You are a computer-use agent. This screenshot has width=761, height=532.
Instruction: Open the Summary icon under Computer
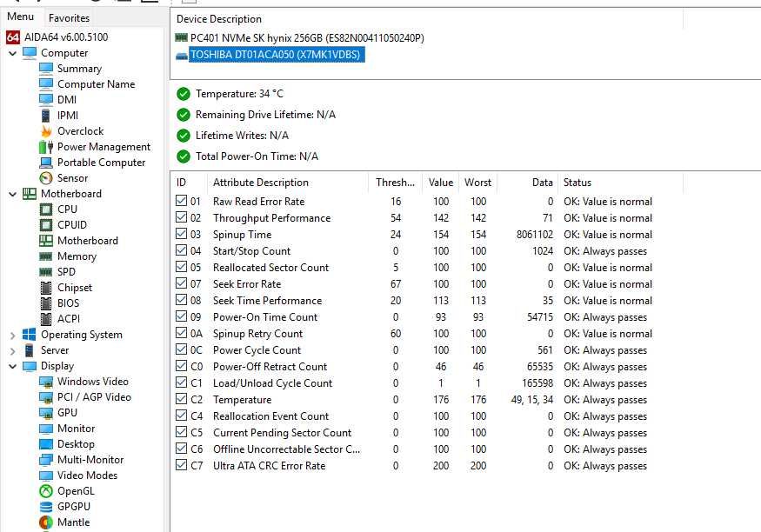(45, 69)
